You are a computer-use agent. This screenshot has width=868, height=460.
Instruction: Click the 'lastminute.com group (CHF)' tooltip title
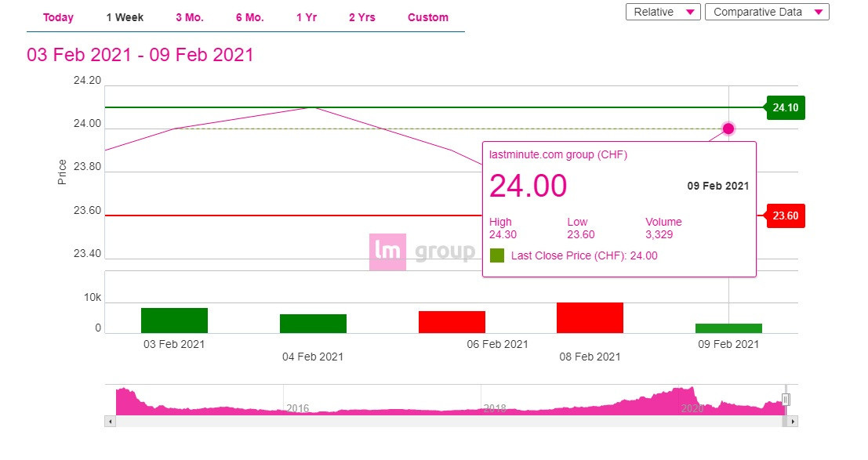tap(558, 155)
